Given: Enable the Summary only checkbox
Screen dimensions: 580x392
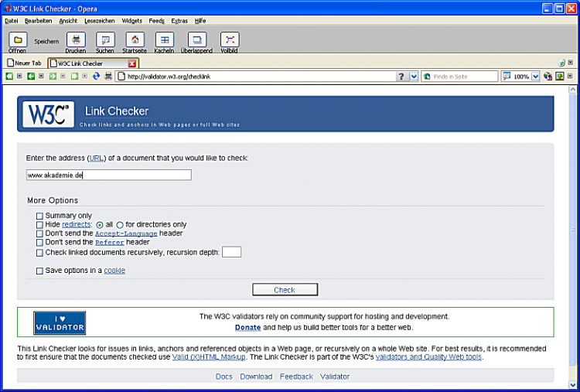Looking at the screenshot, I should click(40, 216).
